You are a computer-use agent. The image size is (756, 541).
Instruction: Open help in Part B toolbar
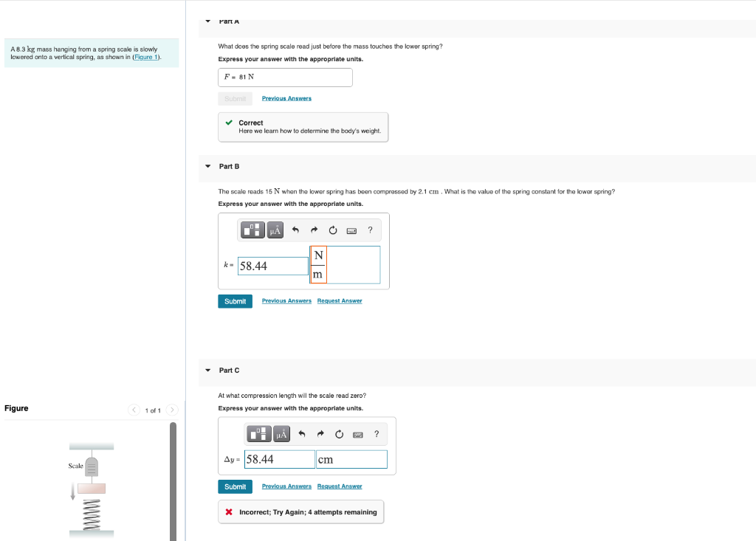370,230
